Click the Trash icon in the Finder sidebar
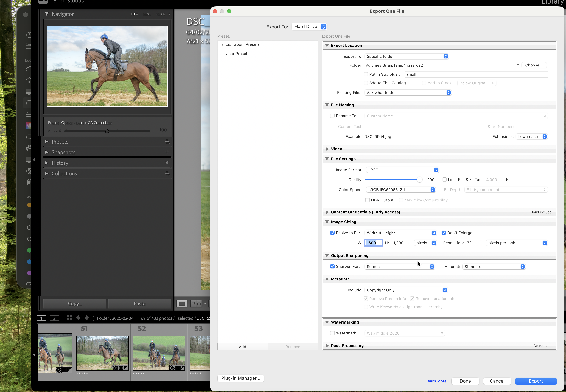The image size is (566, 392). click(29, 182)
